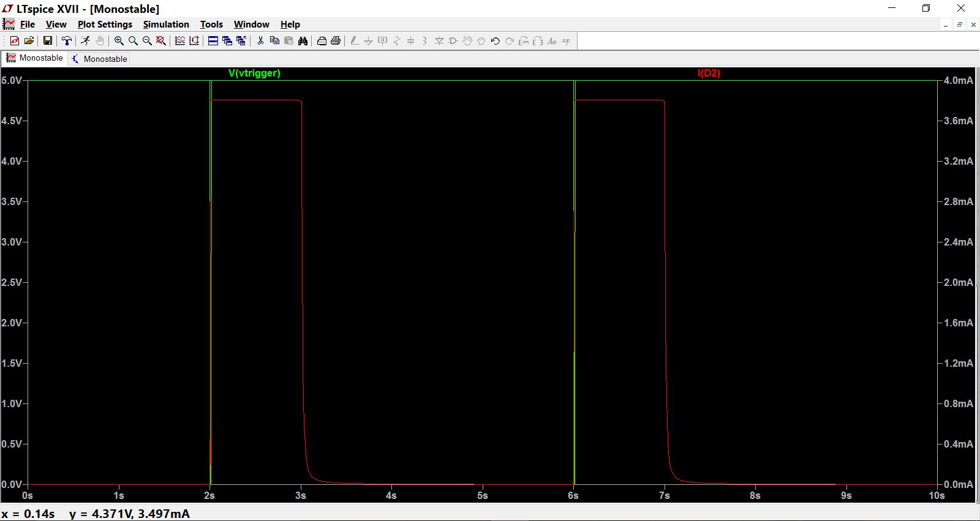Click the Draw Wire pencil icon

click(x=354, y=41)
